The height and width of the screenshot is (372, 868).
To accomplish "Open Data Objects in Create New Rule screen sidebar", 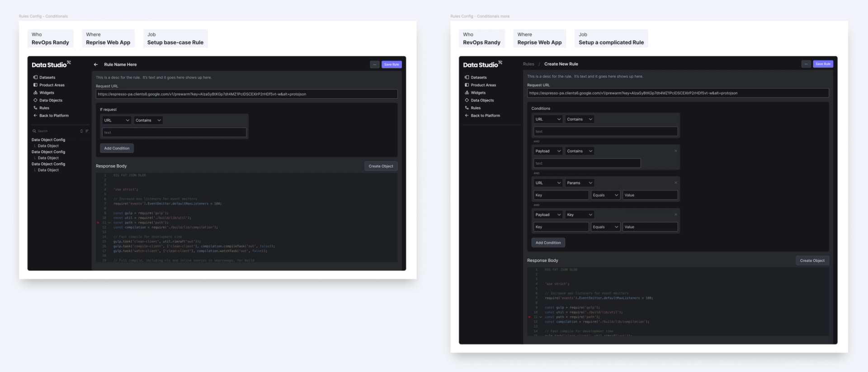I will pyautogui.click(x=479, y=100).
